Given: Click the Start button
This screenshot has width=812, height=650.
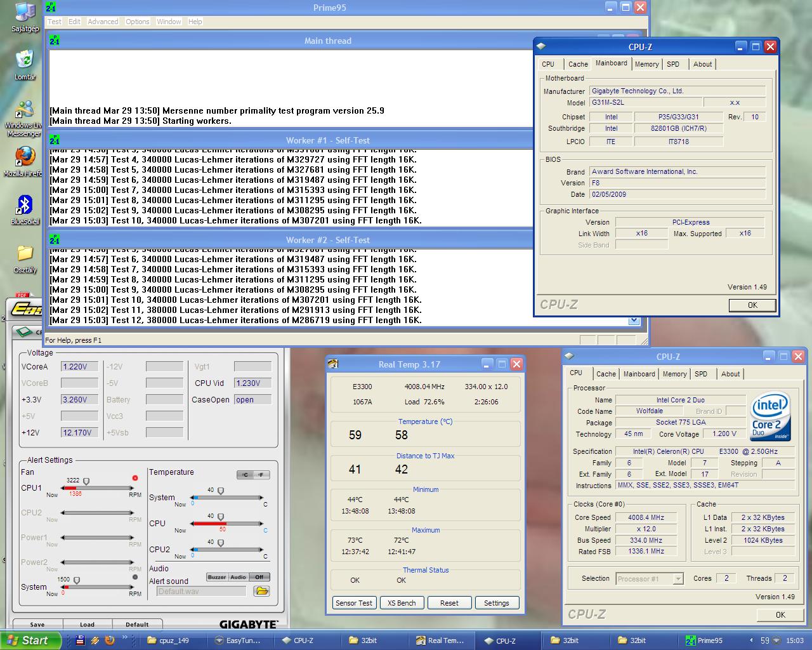Looking at the screenshot, I should coord(31,640).
